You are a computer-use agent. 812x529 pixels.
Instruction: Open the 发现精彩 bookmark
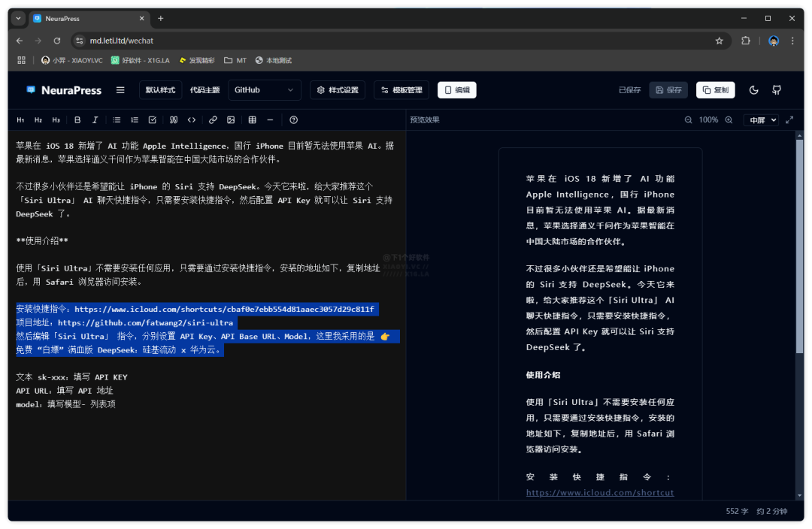(x=197, y=61)
